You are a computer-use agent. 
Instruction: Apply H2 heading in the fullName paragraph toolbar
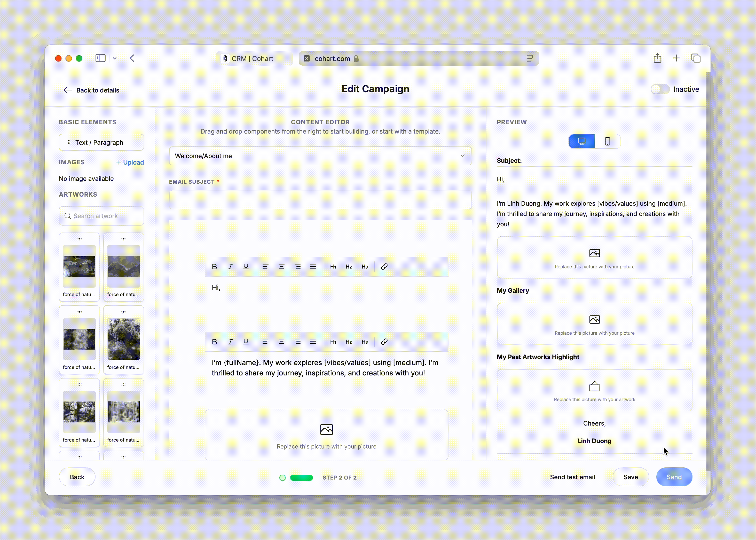(349, 342)
